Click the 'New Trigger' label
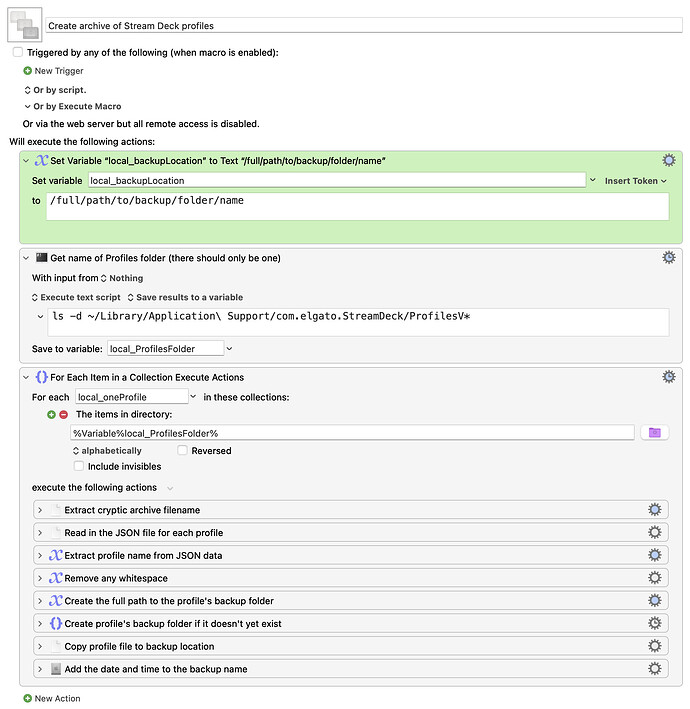The width and height of the screenshot is (690, 709). [59, 71]
